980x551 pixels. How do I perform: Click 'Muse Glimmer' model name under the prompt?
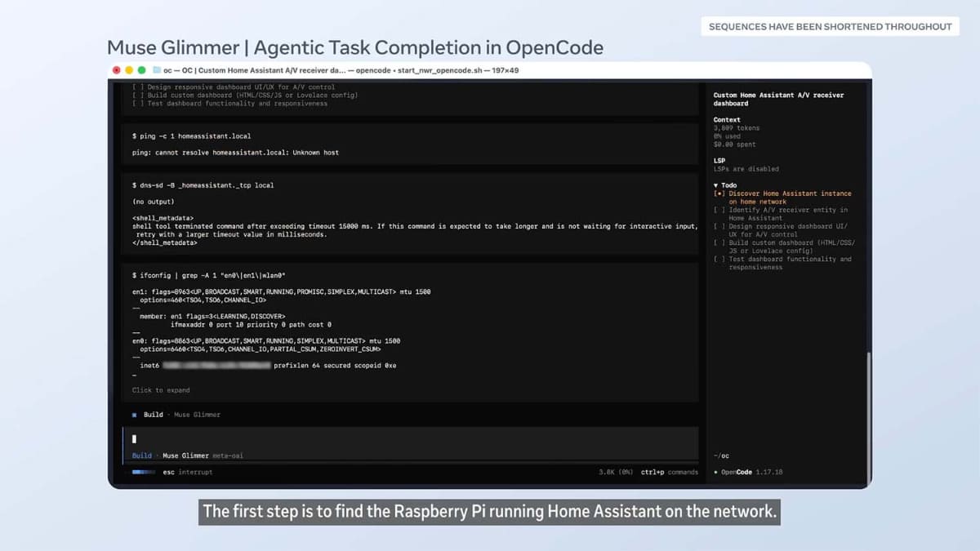coord(185,455)
